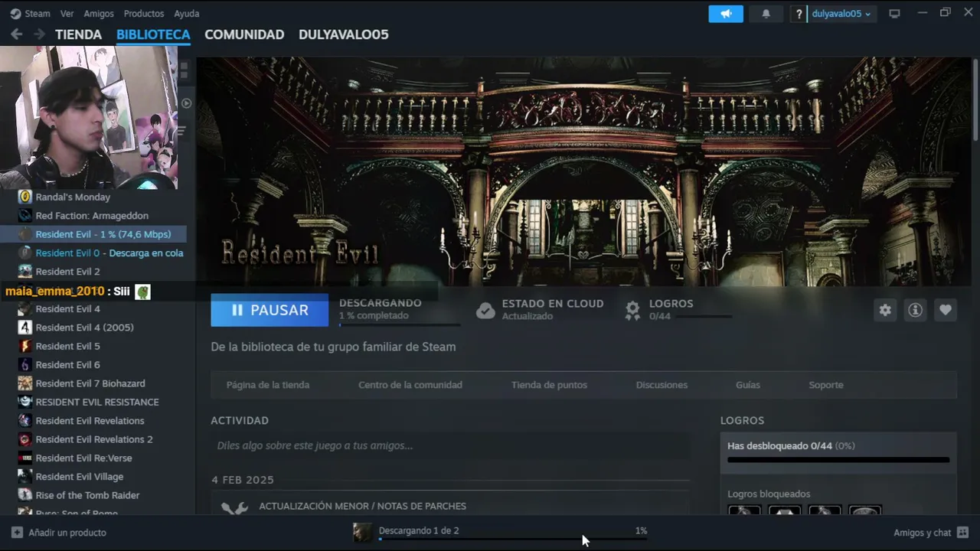Open the LOGROS achievements summary

(x=677, y=309)
